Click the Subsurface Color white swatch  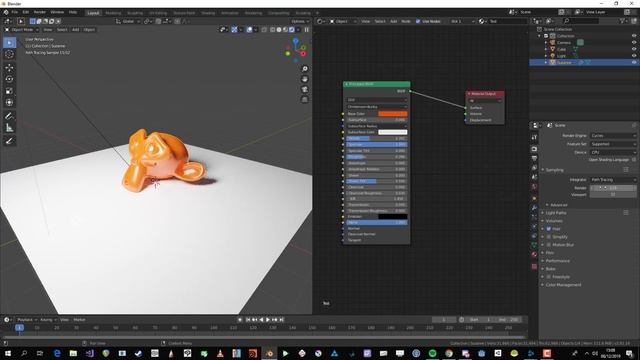tap(393, 132)
